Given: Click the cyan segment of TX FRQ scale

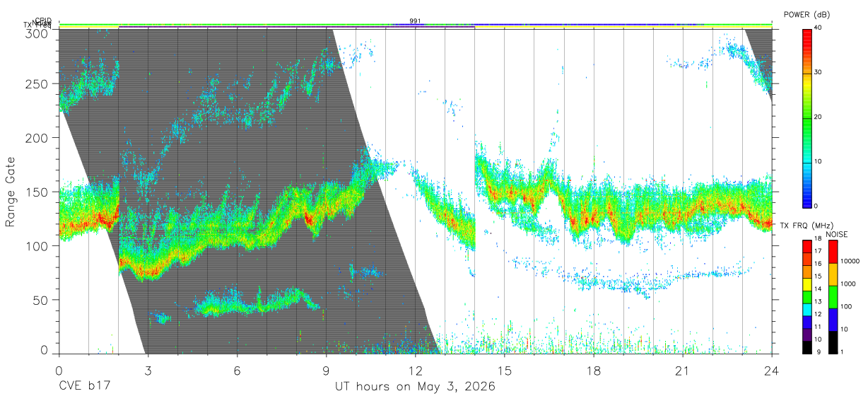Looking at the screenshot, I should click(807, 310).
